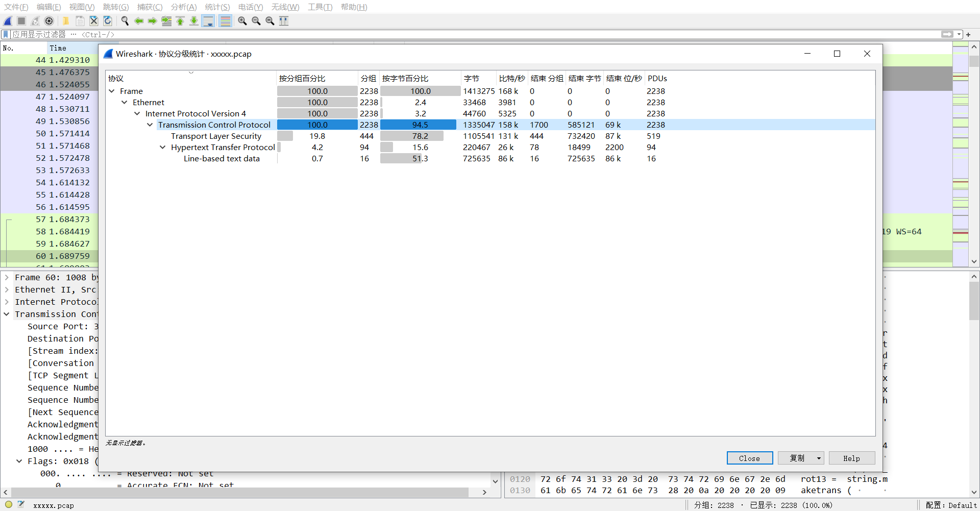The image size is (980, 511).
Task: Open the 分析(A) menu
Action: click(184, 7)
